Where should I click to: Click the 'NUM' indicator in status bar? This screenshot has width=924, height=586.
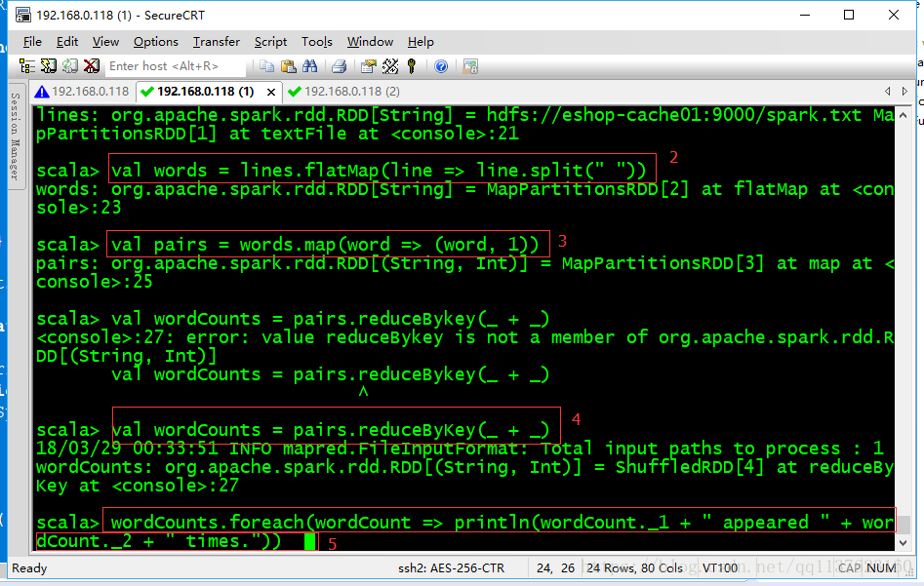point(882,568)
